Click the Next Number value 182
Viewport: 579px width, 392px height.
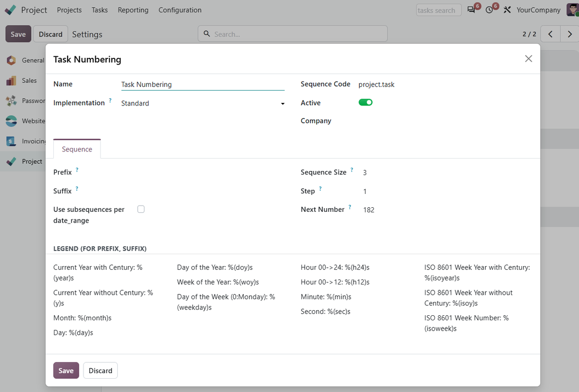click(368, 210)
